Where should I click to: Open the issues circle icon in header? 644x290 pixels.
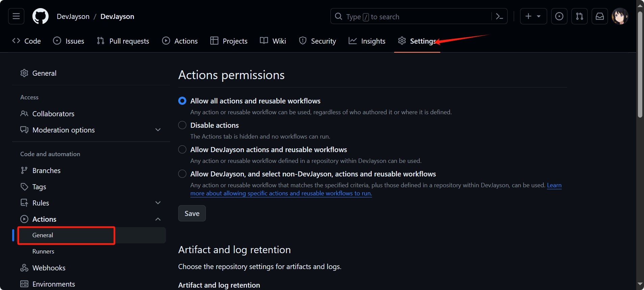pyautogui.click(x=559, y=16)
